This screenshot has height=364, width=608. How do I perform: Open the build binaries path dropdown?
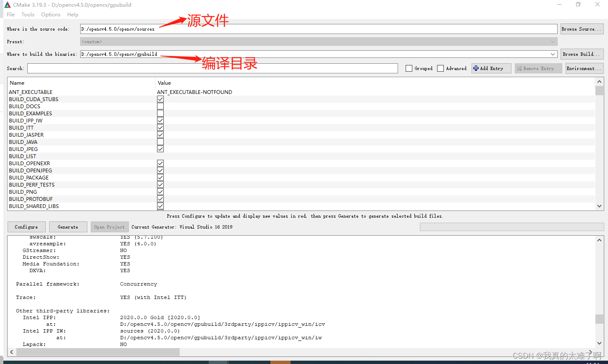553,54
